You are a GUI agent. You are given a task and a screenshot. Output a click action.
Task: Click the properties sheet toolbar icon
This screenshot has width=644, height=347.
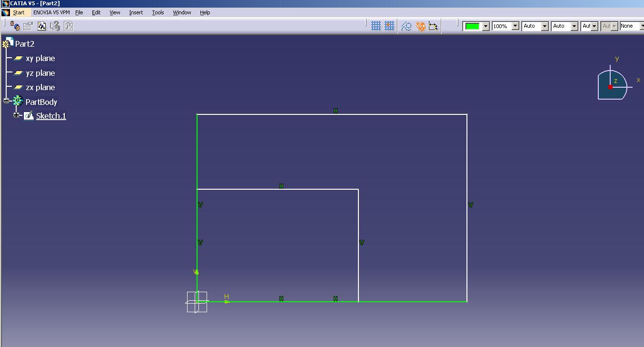tap(28, 26)
